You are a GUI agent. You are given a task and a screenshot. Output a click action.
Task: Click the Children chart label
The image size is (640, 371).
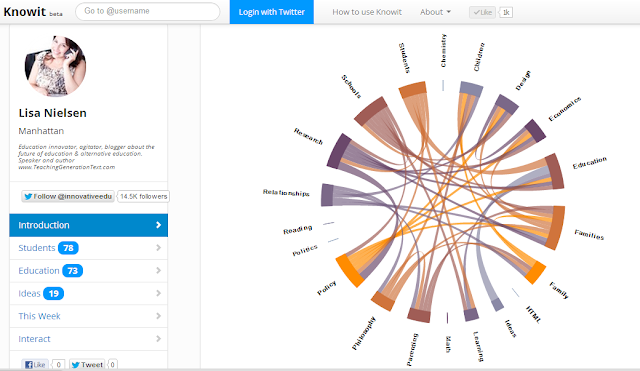(479, 57)
